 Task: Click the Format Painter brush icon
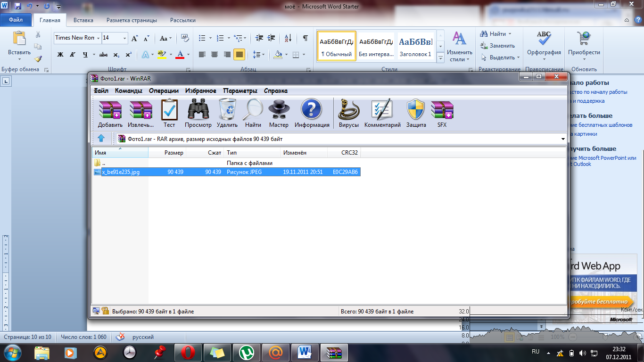click(38, 59)
